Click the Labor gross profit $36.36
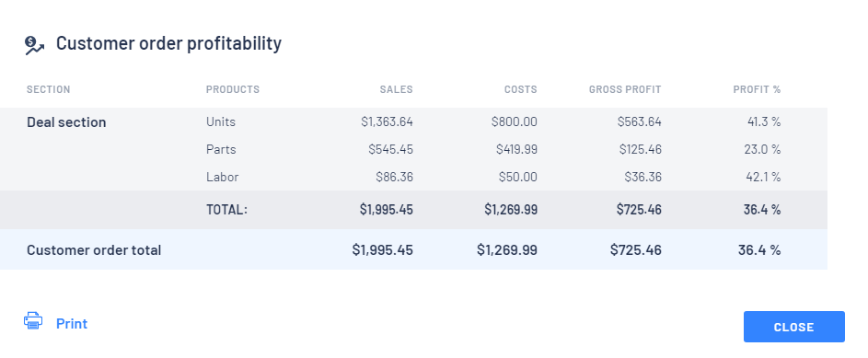This screenshot has width=868, height=358. point(642,177)
